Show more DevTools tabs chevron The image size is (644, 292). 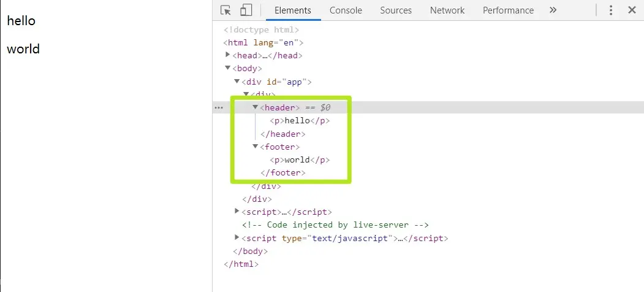point(553,10)
